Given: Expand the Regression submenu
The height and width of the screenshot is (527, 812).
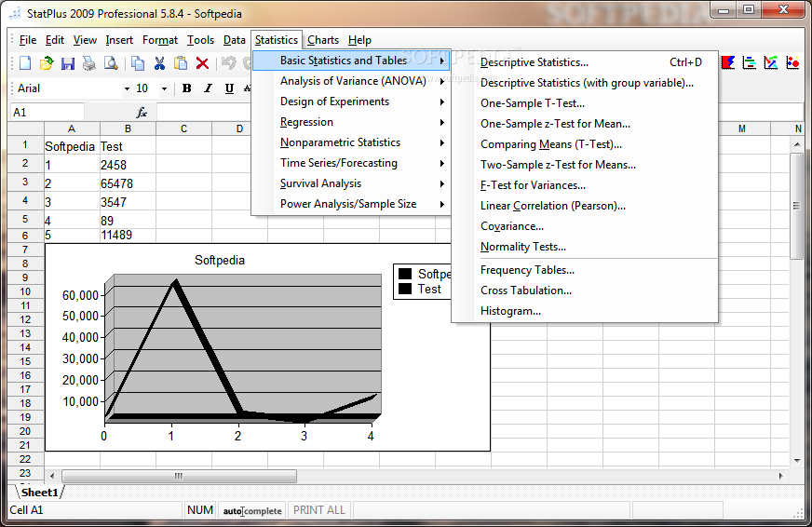Looking at the screenshot, I should (351, 122).
